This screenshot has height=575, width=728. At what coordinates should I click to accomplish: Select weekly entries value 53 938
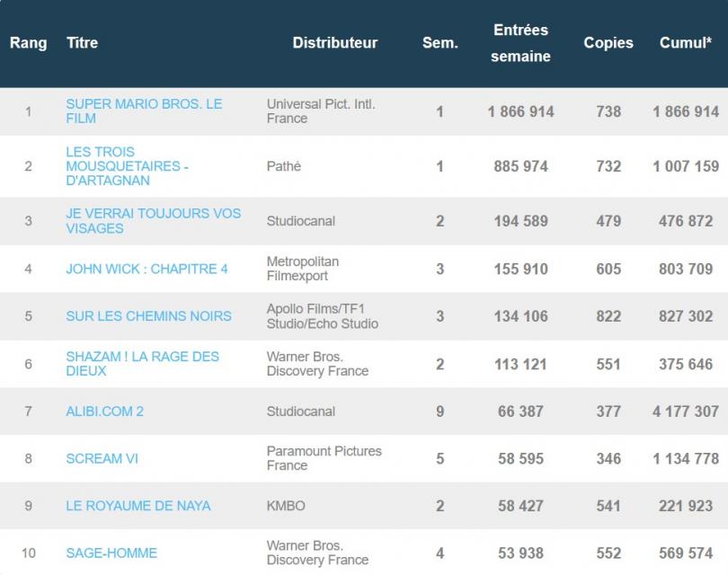[521, 553]
